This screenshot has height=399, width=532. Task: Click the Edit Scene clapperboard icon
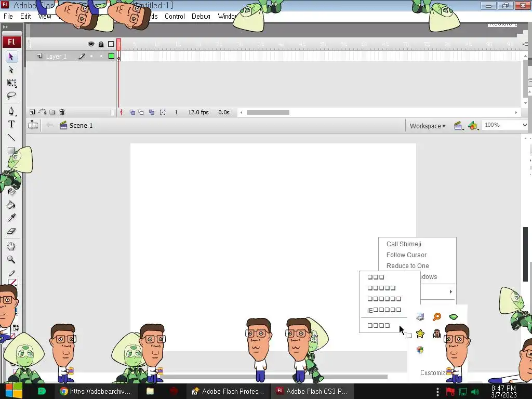[x=458, y=126]
